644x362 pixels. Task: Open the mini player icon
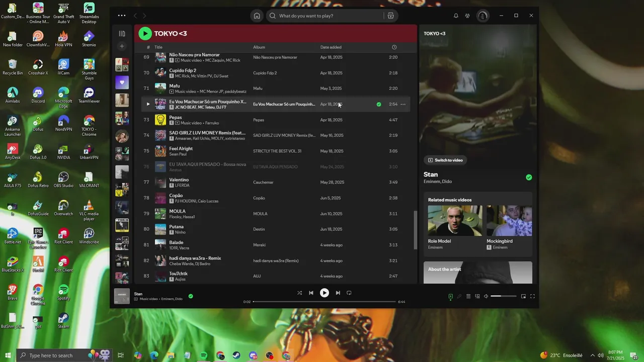coord(523,296)
